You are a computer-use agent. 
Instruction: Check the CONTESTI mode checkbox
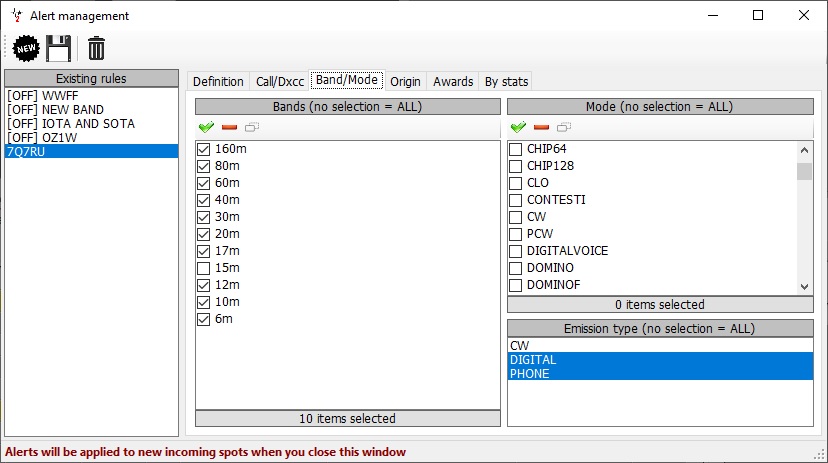pos(515,200)
